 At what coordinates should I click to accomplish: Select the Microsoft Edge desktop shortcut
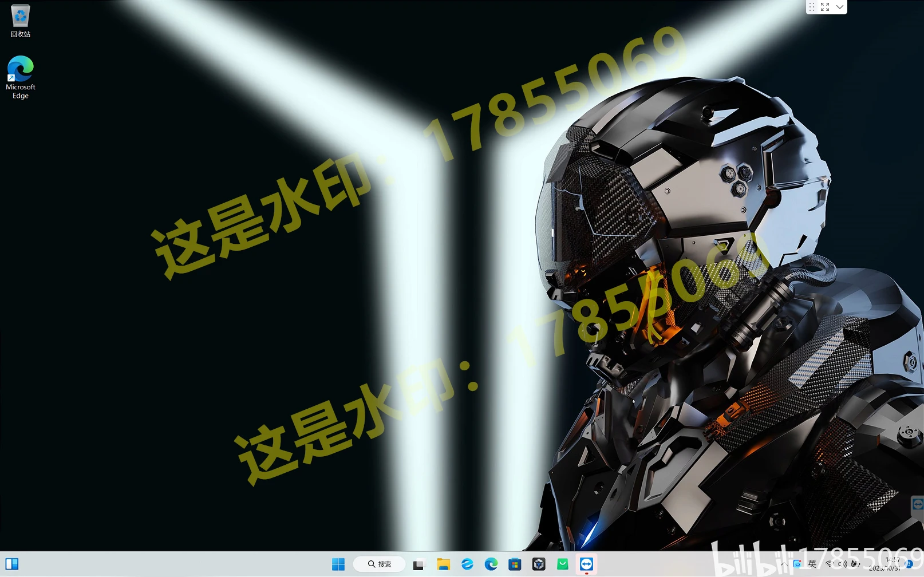pos(21,77)
